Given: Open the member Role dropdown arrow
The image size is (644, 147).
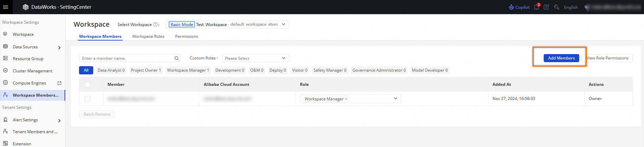Looking at the screenshot, I should [395, 98].
